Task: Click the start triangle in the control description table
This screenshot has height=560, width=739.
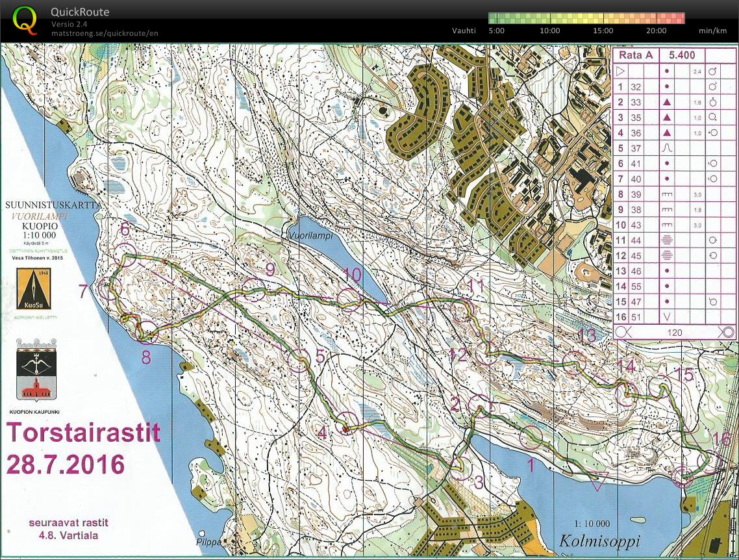Action: [x=620, y=71]
